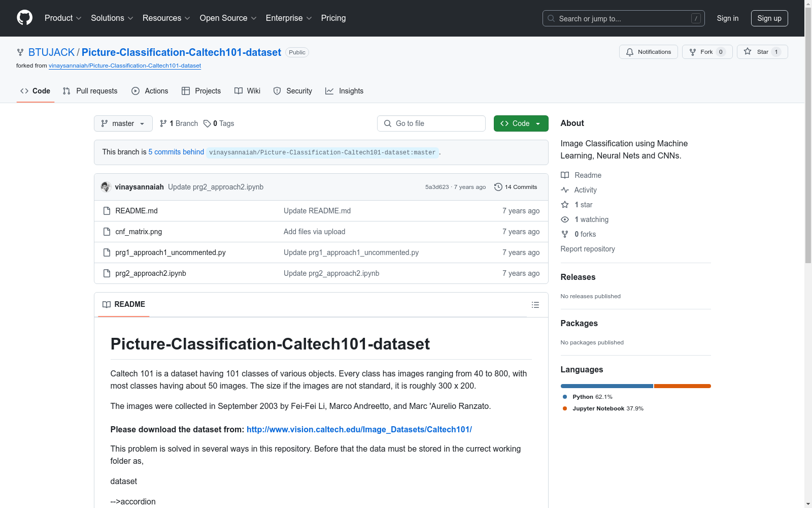
Task: Open the Releases heading link
Action: [x=578, y=277]
